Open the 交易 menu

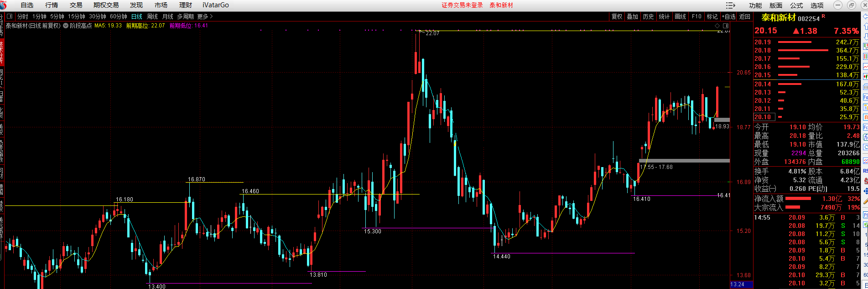[x=76, y=5]
